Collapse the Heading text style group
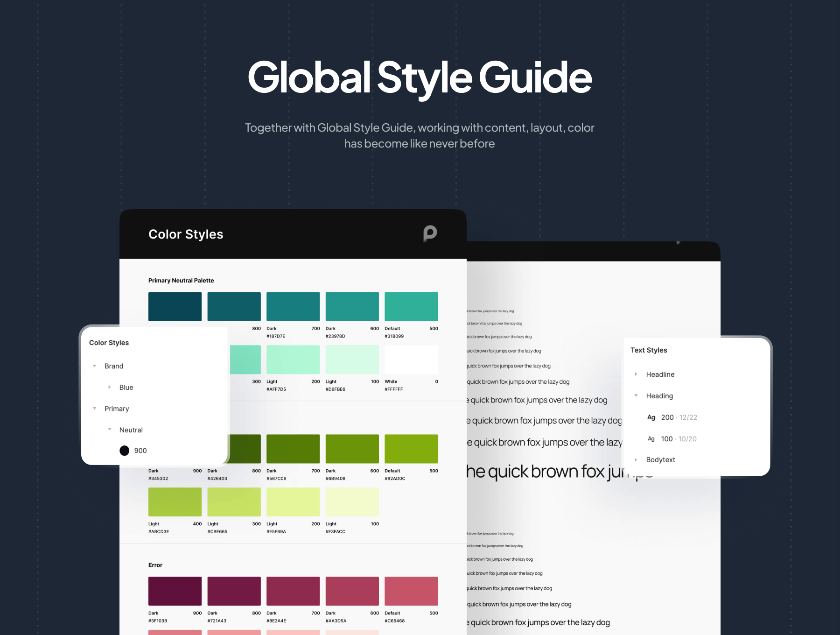The width and height of the screenshot is (840, 635). pyautogui.click(x=636, y=396)
